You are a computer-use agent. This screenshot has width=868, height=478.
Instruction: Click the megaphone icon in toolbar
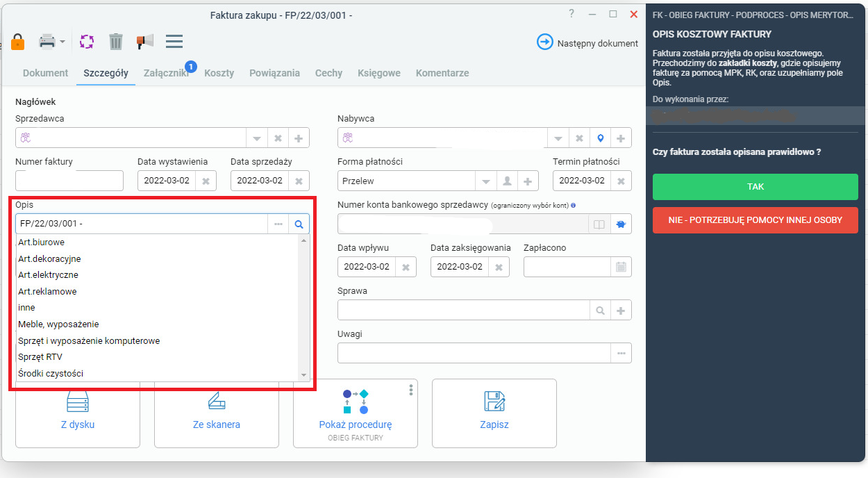(x=144, y=42)
